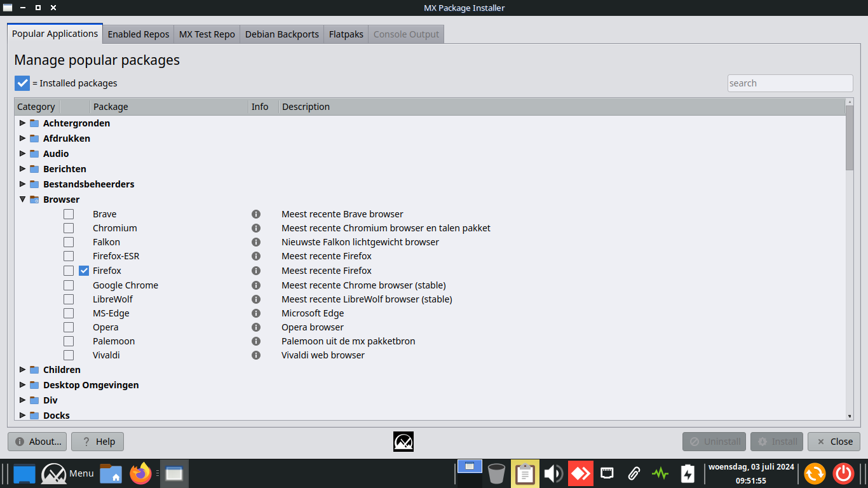The width and height of the screenshot is (868, 488).
Task: Open the clipboard manager tray icon
Action: pos(525,473)
